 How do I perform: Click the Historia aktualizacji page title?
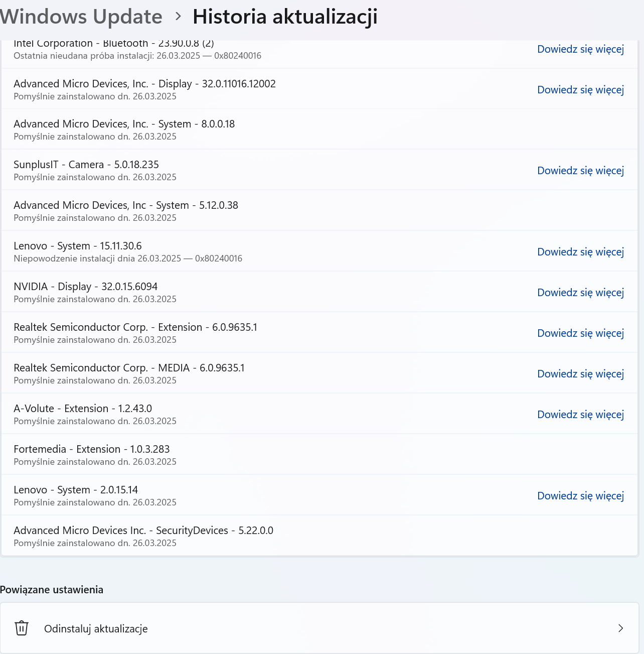285,17
